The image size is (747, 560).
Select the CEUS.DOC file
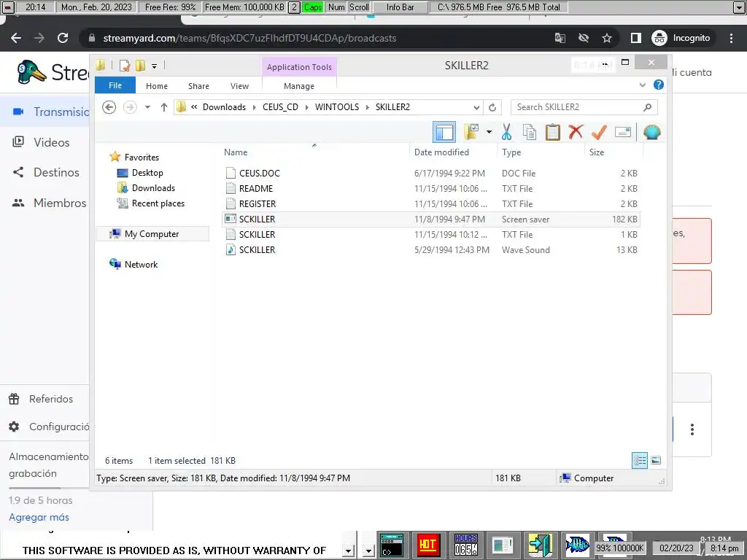tap(431, 174)
